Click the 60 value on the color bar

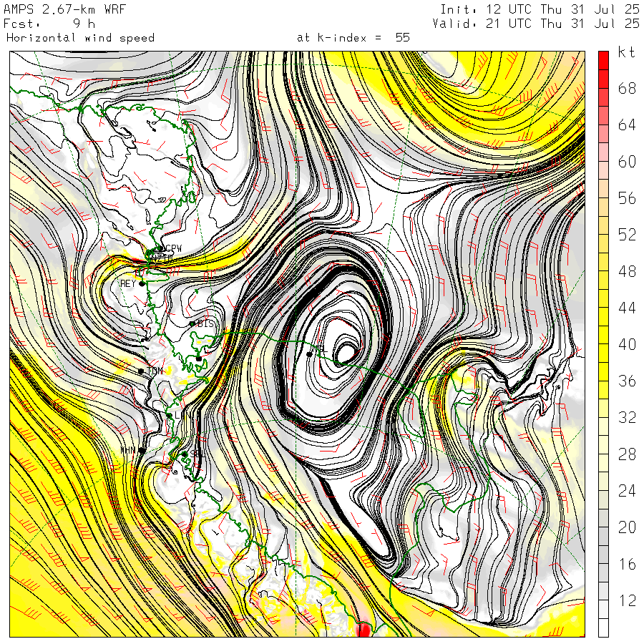(627, 162)
